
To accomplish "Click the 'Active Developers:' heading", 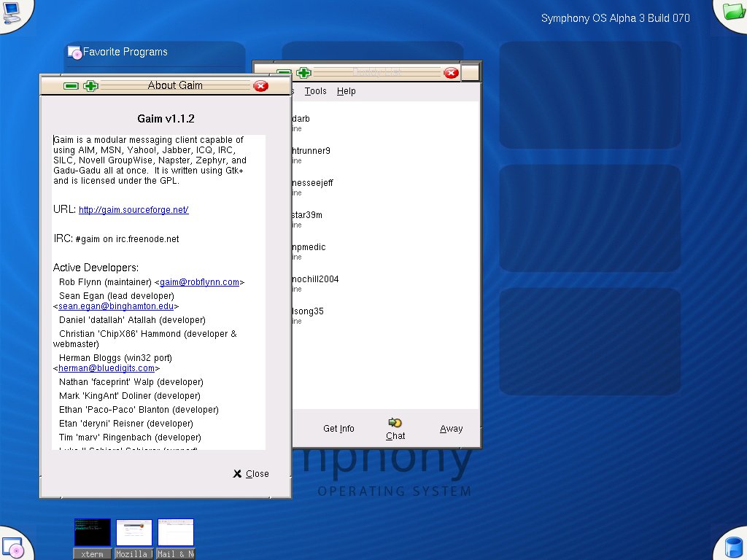I will point(96,268).
